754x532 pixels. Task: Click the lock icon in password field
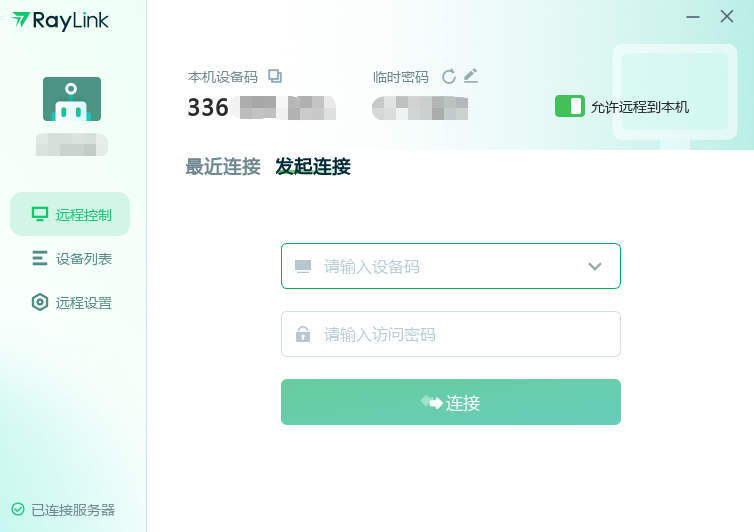[x=303, y=335]
